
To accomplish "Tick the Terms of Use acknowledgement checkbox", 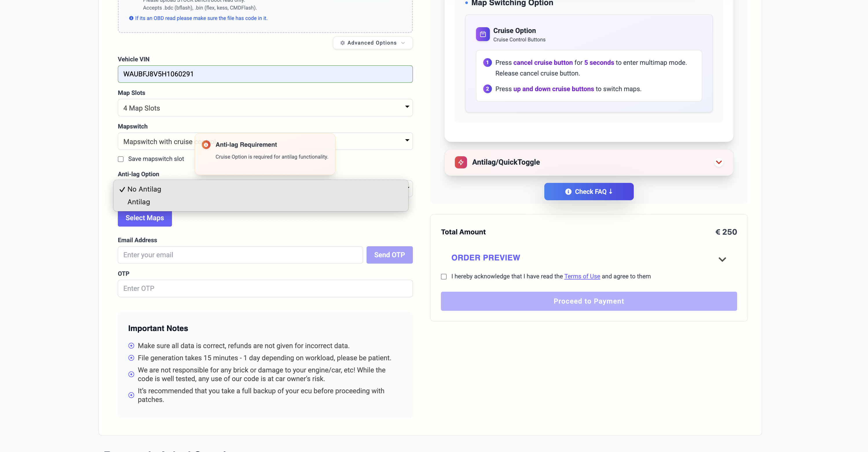I will pyautogui.click(x=444, y=277).
